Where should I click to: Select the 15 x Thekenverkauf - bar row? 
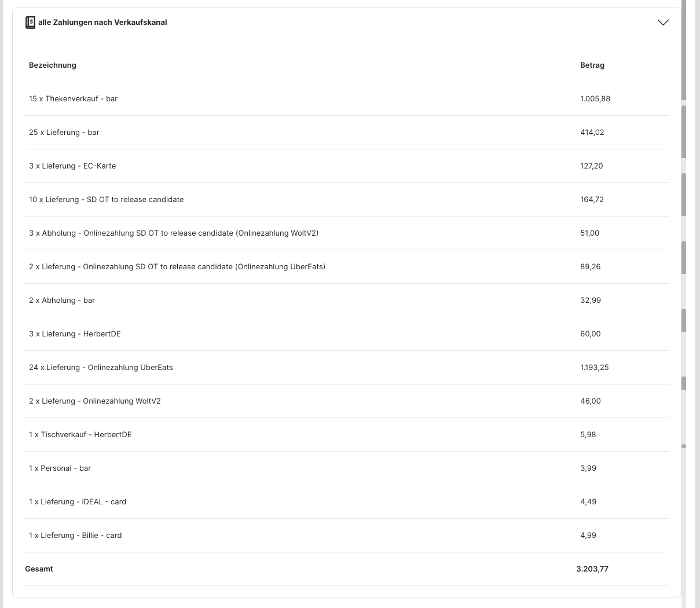pyautogui.click(x=74, y=99)
